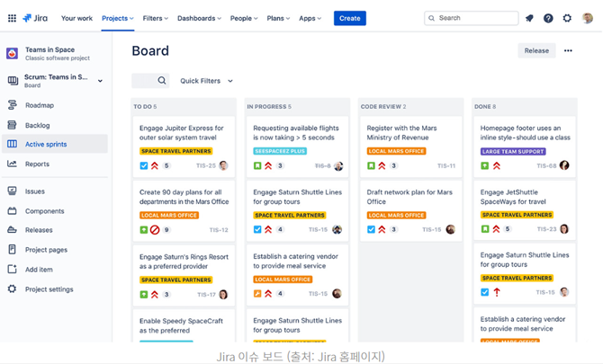Click the Release button
Screen dimensions: 603x364
click(x=536, y=50)
